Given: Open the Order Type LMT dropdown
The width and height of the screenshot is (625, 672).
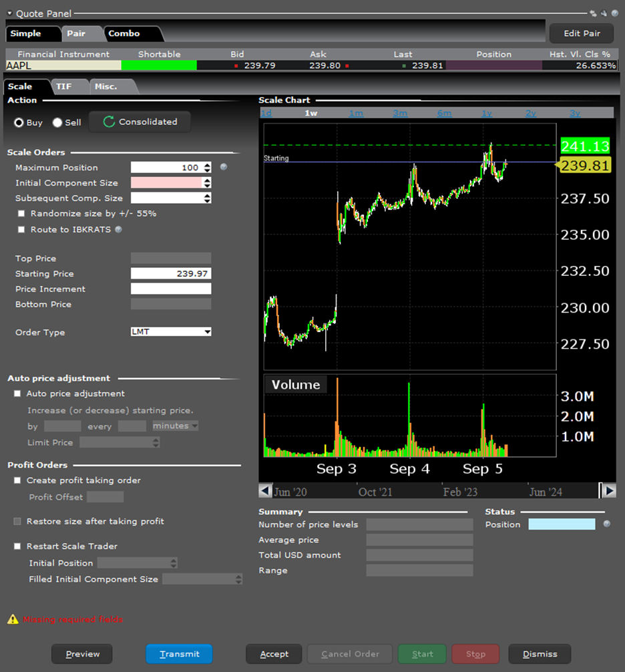Looking at the screenshot, I should click(x=171, y=332).
